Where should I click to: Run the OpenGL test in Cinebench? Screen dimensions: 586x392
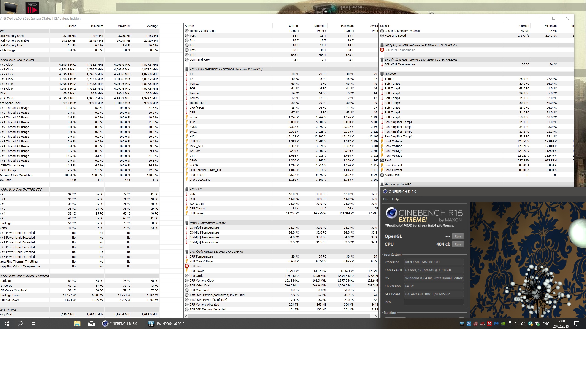458,236
